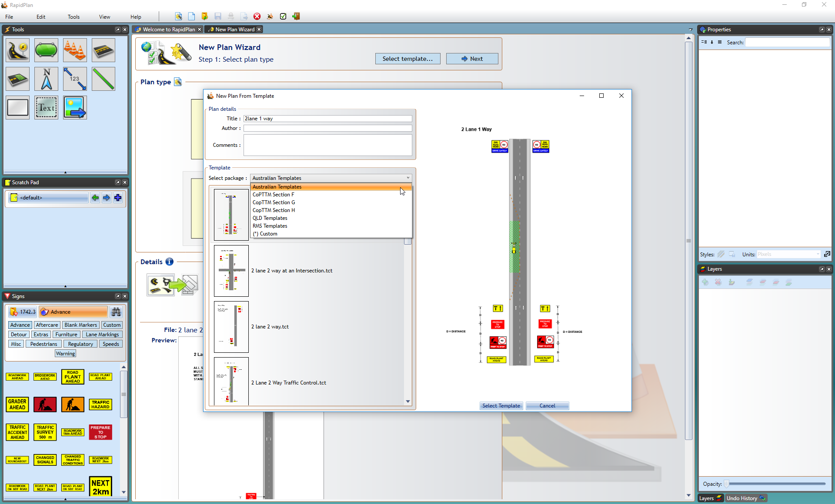The image size is (835, 504).
Task: Click the Properties Search field
Action: (x=788, y=42)
